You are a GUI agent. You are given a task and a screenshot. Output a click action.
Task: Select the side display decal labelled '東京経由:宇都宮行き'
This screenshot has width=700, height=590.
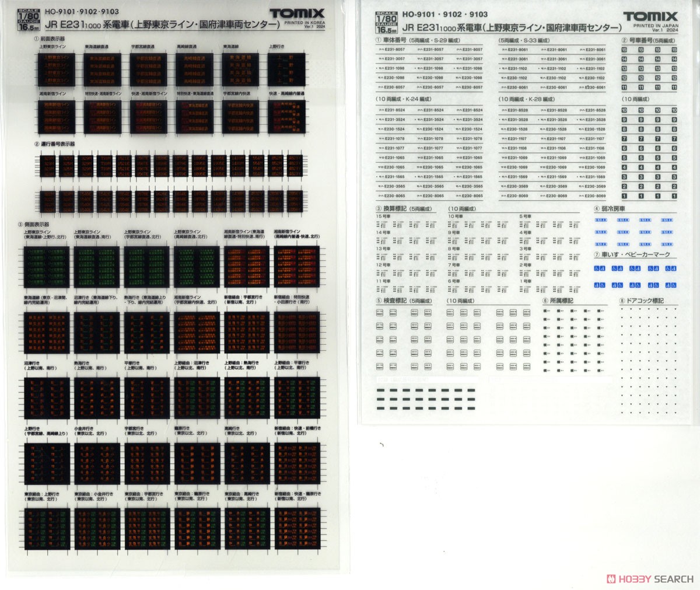tap(147, 529)
